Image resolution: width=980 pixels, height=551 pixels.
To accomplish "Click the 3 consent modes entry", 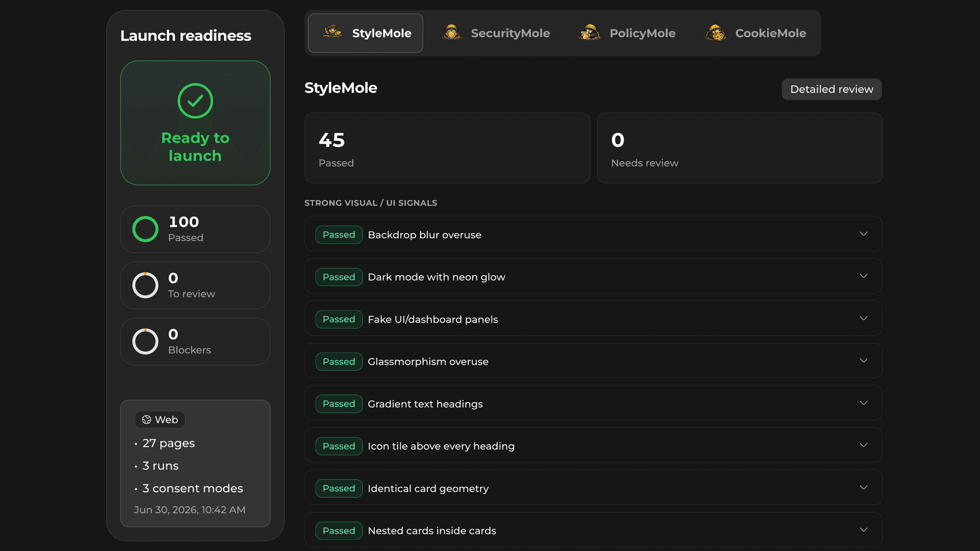I will pyautogui.click(x=192, y=488).
